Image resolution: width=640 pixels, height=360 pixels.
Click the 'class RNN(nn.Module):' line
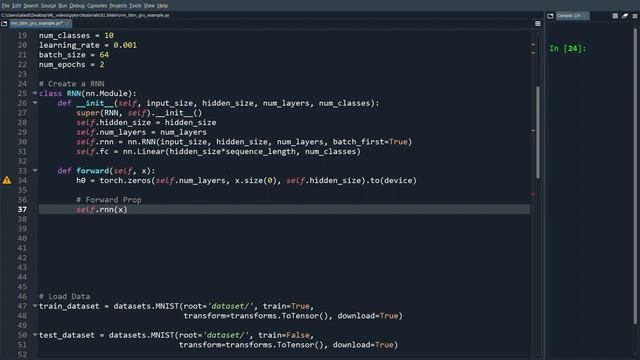(88, 93)
